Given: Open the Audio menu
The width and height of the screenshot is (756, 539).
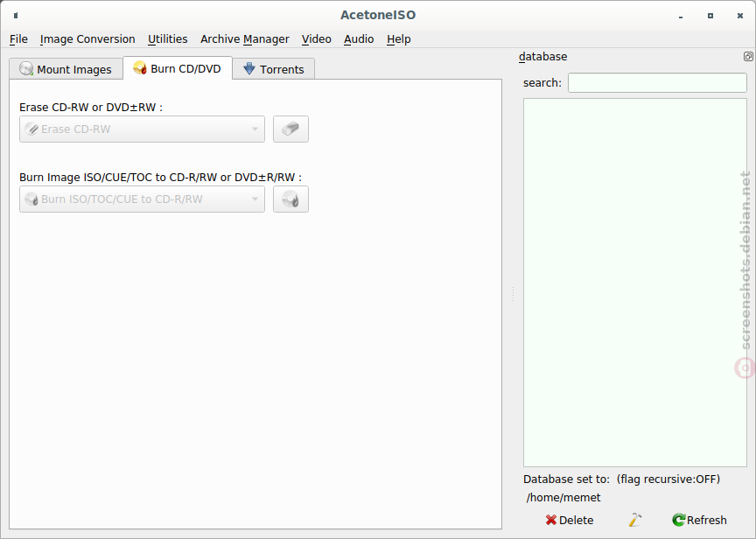Looking at the screenshot, I should [359, 39].
